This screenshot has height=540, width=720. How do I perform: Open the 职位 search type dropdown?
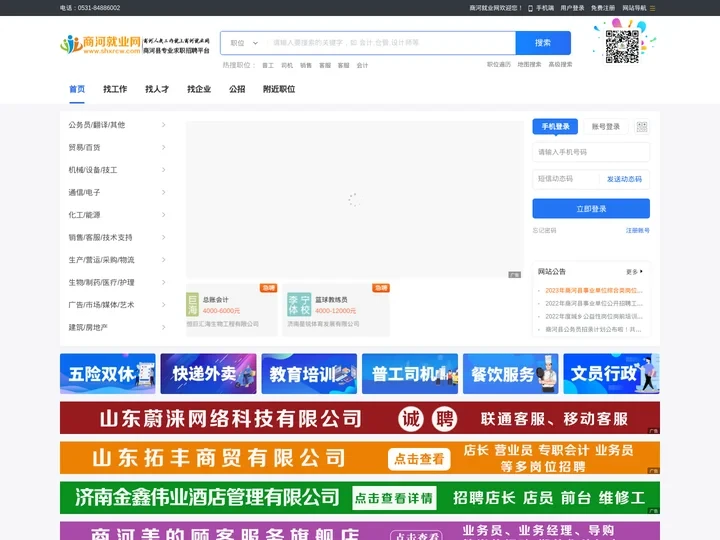point(244,43)
